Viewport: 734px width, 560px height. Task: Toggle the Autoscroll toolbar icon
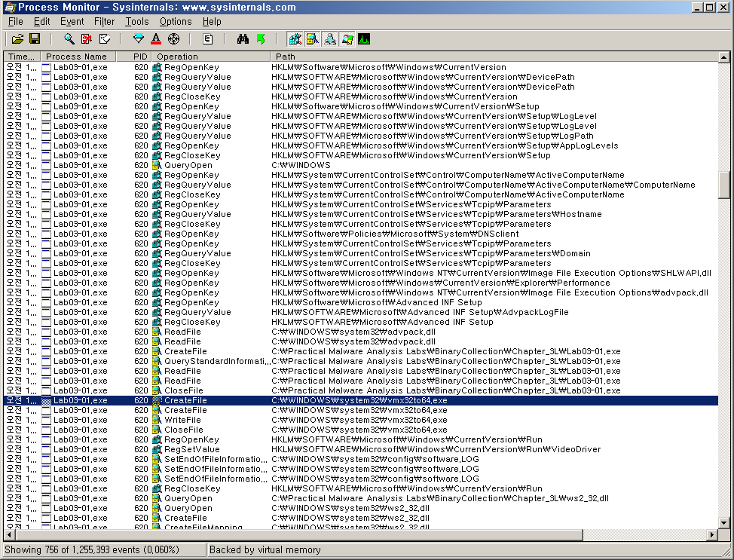(x=87, y=38)
